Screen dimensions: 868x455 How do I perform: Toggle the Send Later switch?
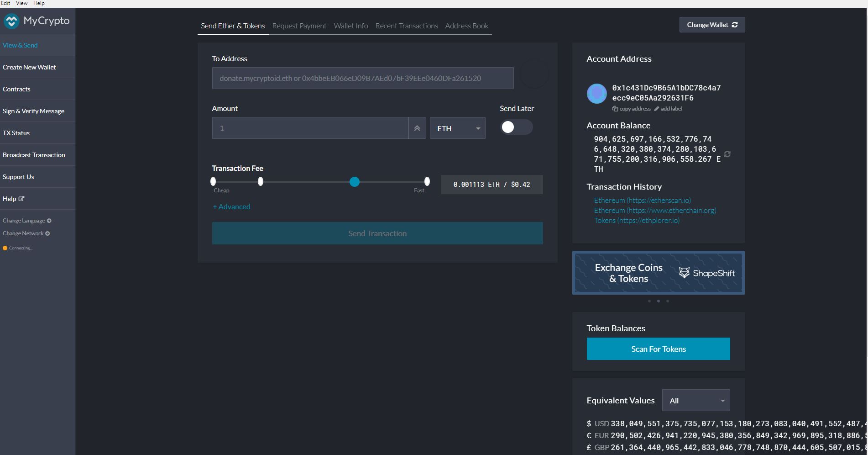coord(517,127)
